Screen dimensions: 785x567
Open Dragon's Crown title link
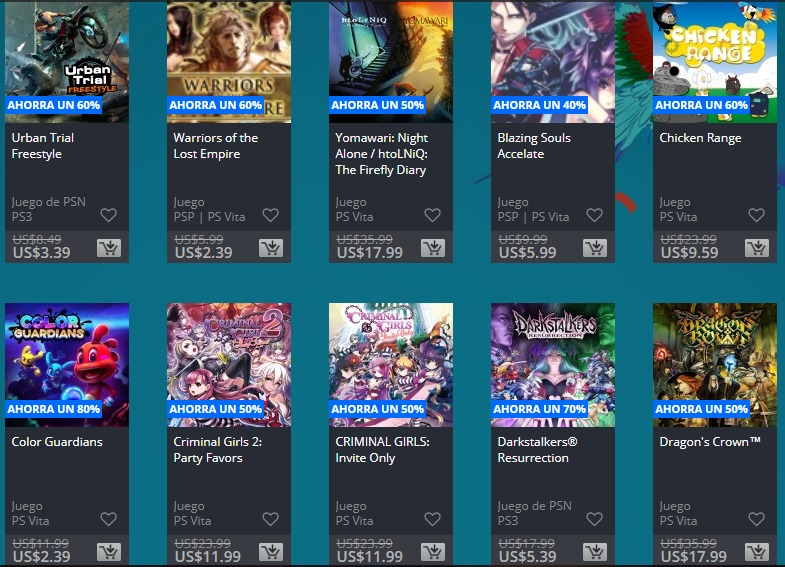point(710,442)
